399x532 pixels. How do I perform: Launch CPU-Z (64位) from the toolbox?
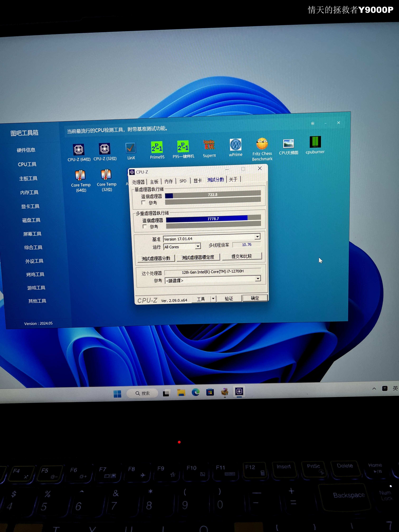[79, 153]
